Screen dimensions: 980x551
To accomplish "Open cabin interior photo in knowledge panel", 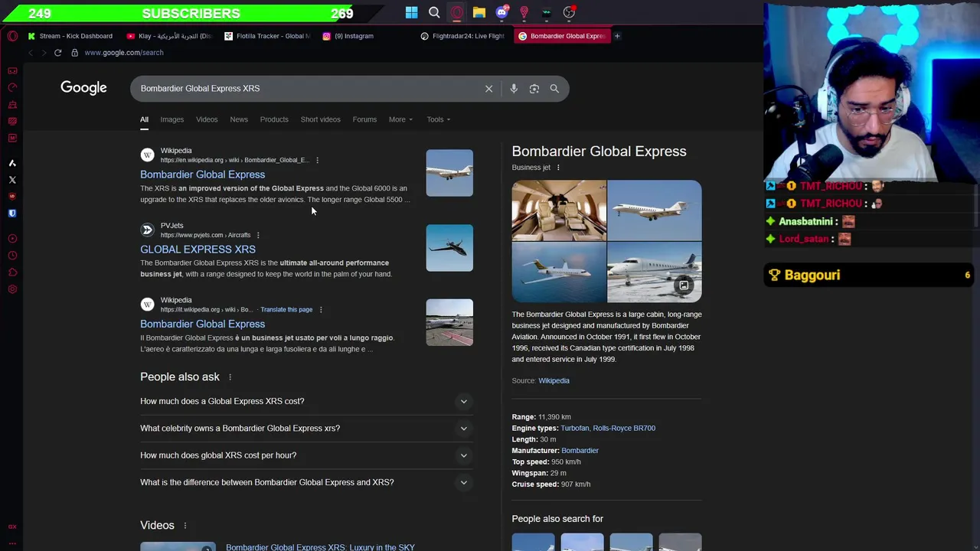I will pos(559,210).
